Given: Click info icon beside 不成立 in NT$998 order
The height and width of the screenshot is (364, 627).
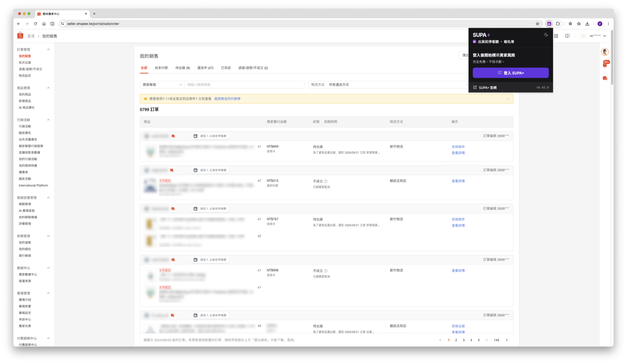Looking at the screenshot, I should (x=326, y=271).
